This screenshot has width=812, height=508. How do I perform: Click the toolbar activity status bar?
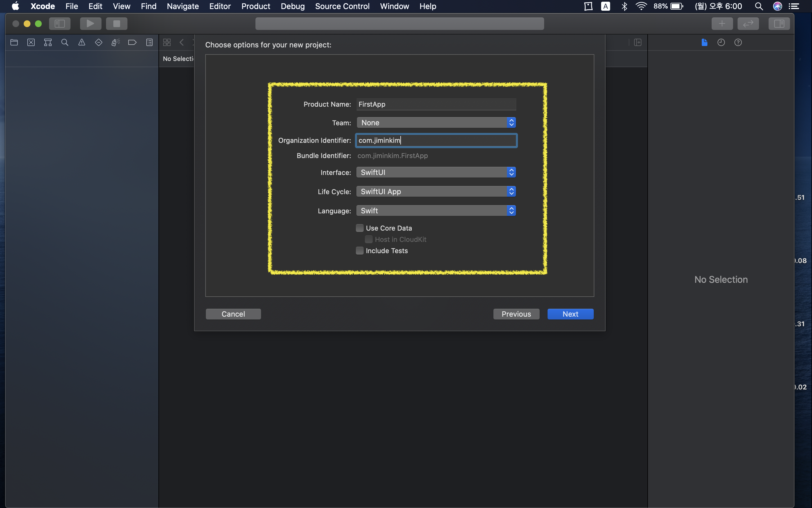point(399,23)
